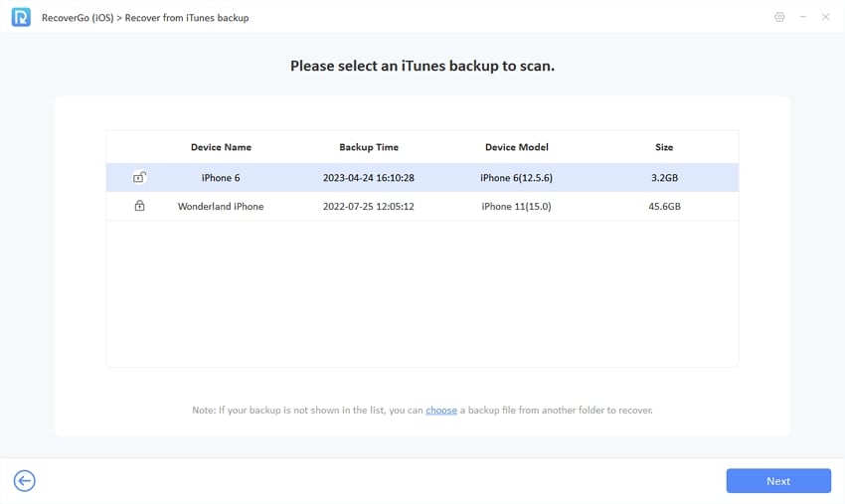Click the iPhone 6(12.5.6) device model cell
This screenshot has height=504, width=845.
pyautogui.click(x=516, y=178)
